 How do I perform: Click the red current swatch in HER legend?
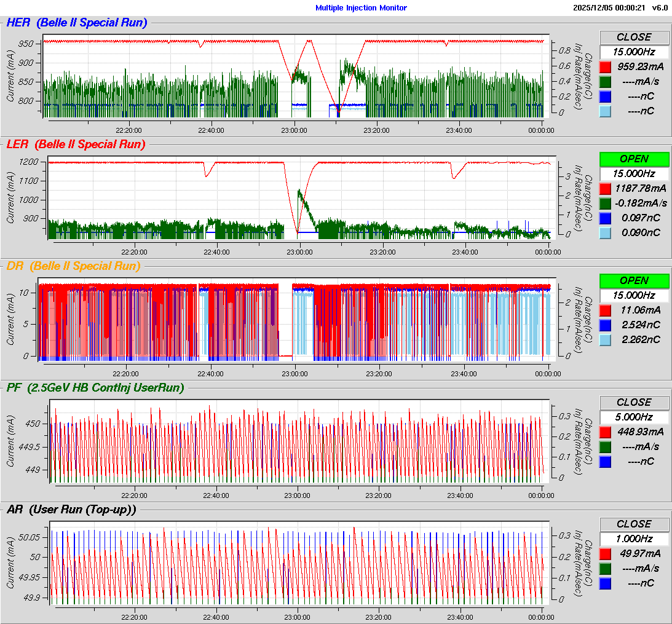point(605,67)
